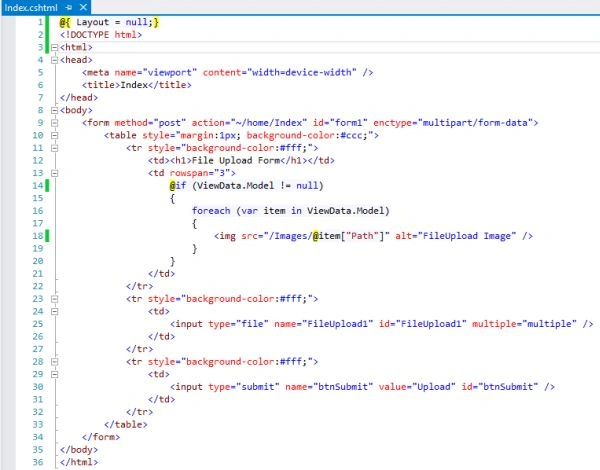Click the closing '</html>' tag
Screen dimensions: 600x470
[x=79, y=462]
